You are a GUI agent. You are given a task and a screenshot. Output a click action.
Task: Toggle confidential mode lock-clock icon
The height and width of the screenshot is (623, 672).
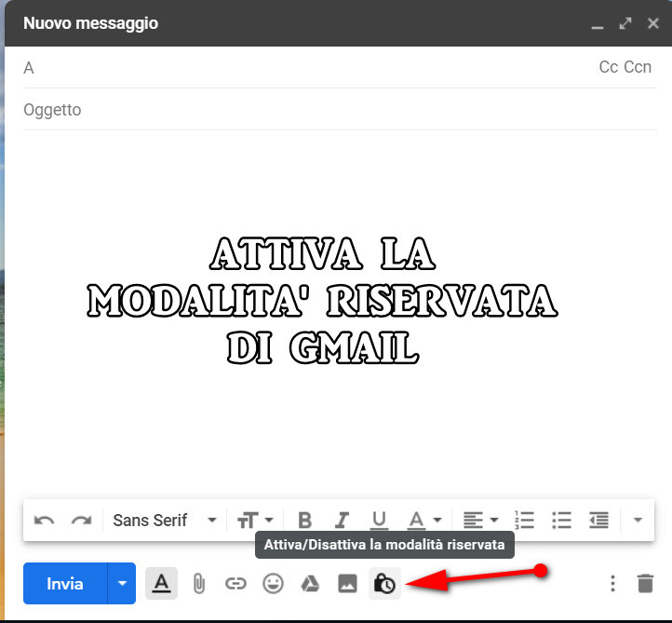[x=384, y=584]
